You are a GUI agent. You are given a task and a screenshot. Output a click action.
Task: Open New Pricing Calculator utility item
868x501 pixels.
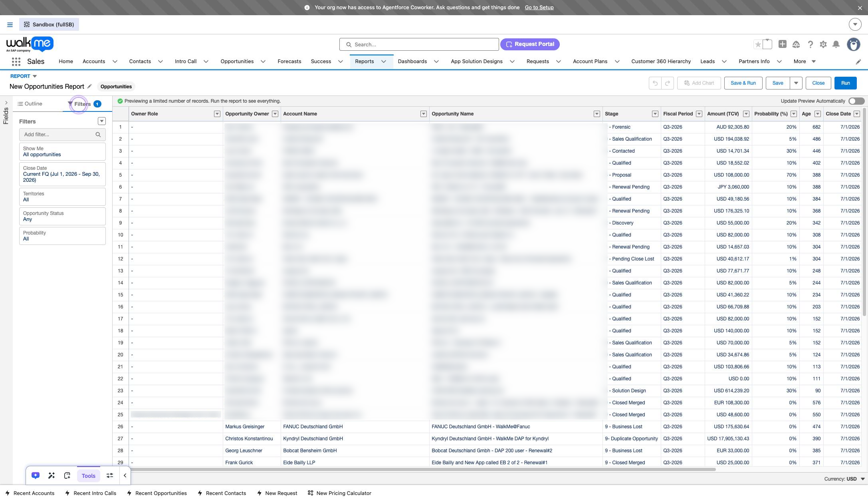point(340,493)
